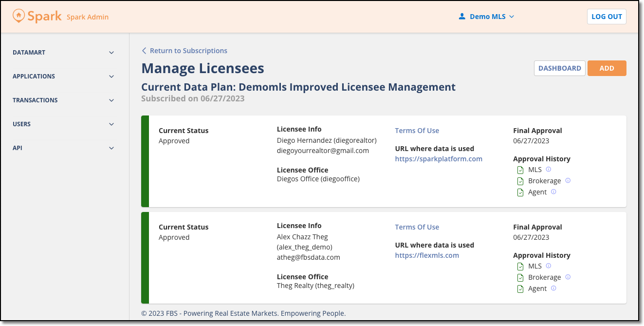Click MLS info icon in Alex Chazz Theg card

click(548, 266)
